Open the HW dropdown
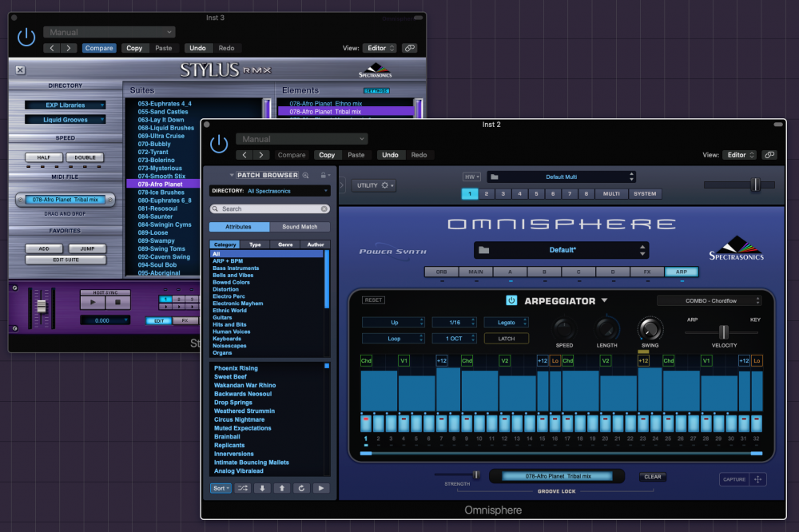799x532 pixels. [x=472, y=177]
